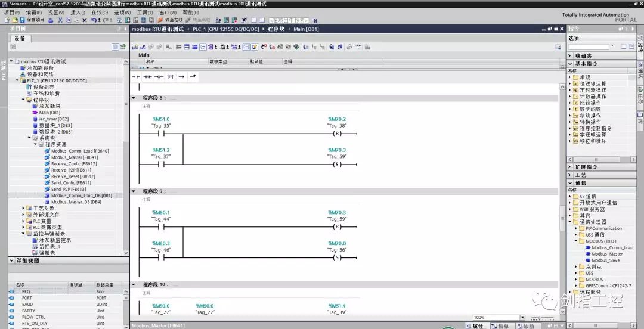Viewport: 644px width, 329px height.
Task: Select Modbus_Comm_Load instruction in MODBUS (RTU) folder
Action: (x=612, y=247)
